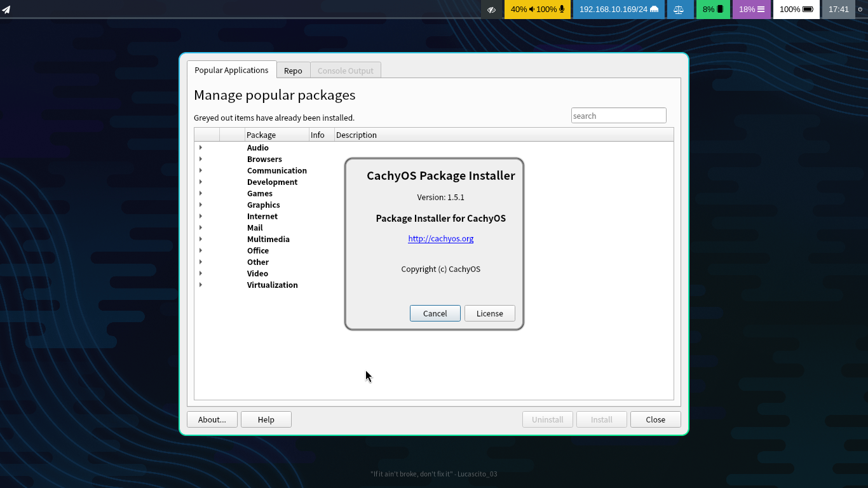The height and width of the screenshot is (488, 868).
Task: Select the "Communication" category label
Action: click(277, 170)
